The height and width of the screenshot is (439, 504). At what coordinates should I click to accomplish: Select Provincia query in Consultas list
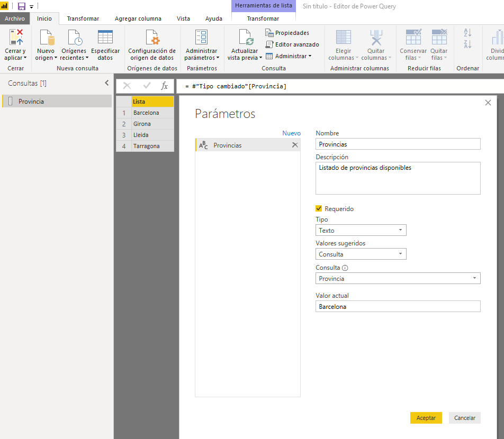coord(31,102)
